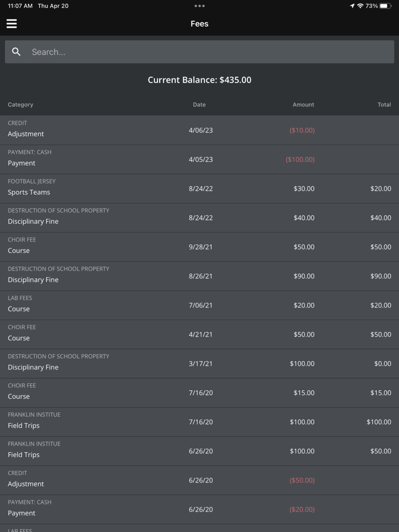The width and height of the screenshot is (399, 532).
Task: Tap the battery status icon
Action: [386, 6]
